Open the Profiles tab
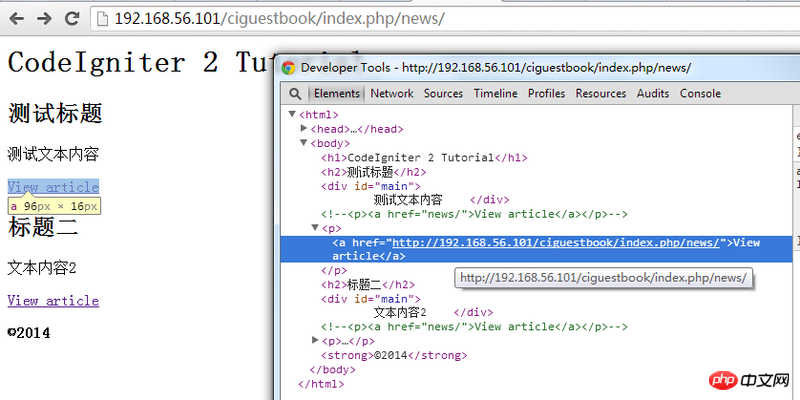Image resolution: width=800 pixels, height=400 pixels. point(546,93)
